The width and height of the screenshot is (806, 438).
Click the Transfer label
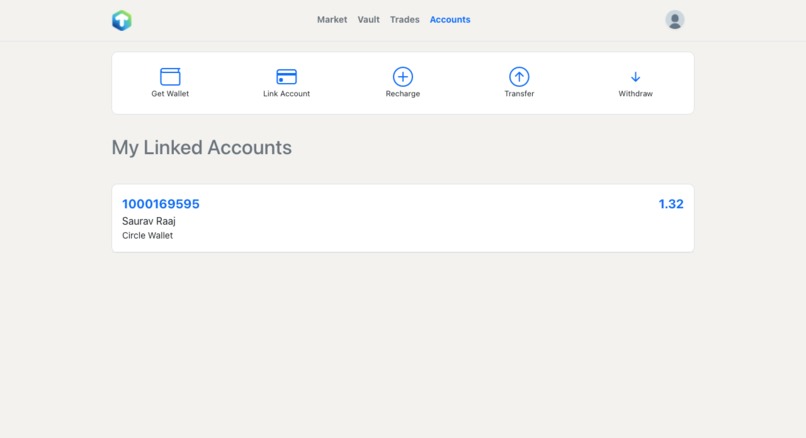click(519, 94)
